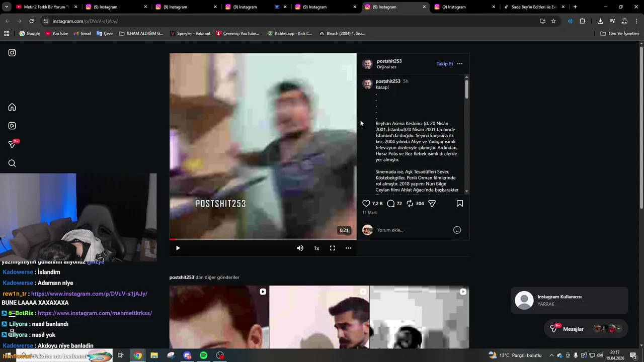Open Messages icon in the sidebar

13,144
